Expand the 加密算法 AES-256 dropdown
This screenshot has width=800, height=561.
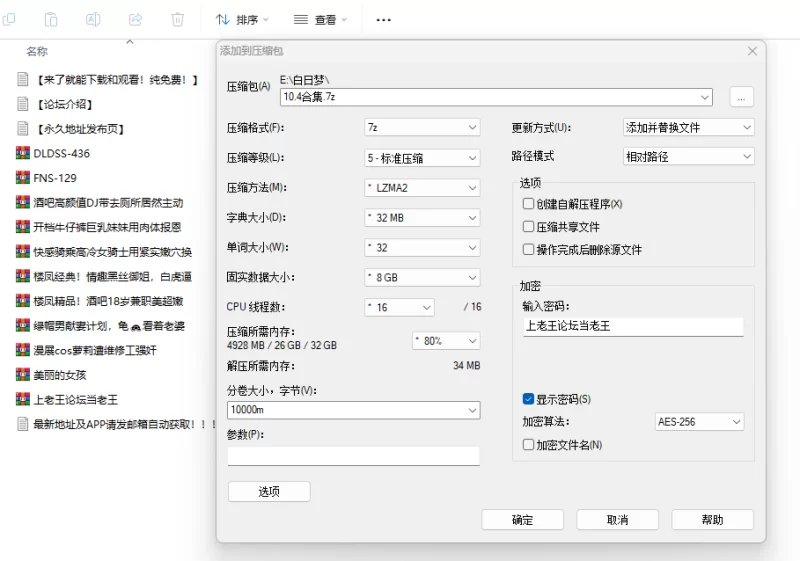coord(699,422)
